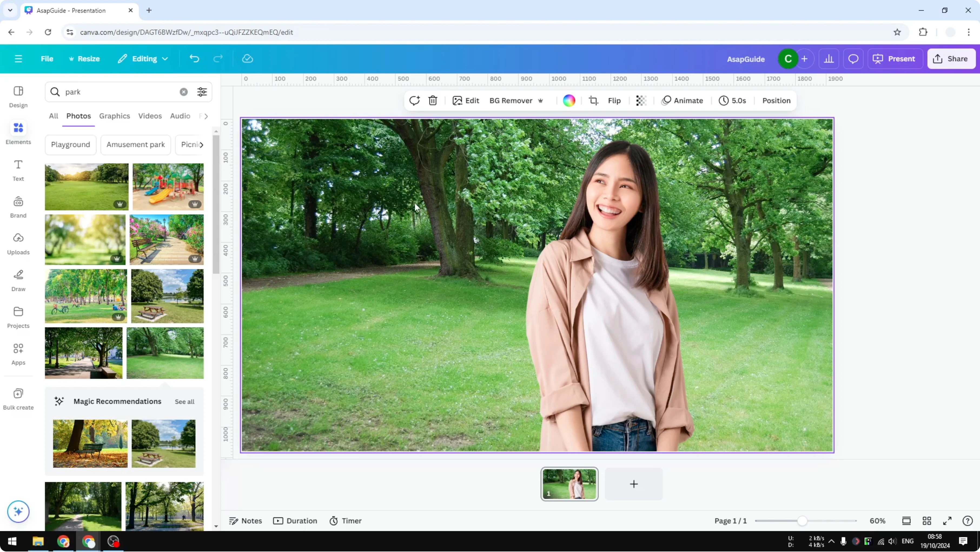Start presenting with Present button
The width and height of the screenshot is (980, 552).
895,59
